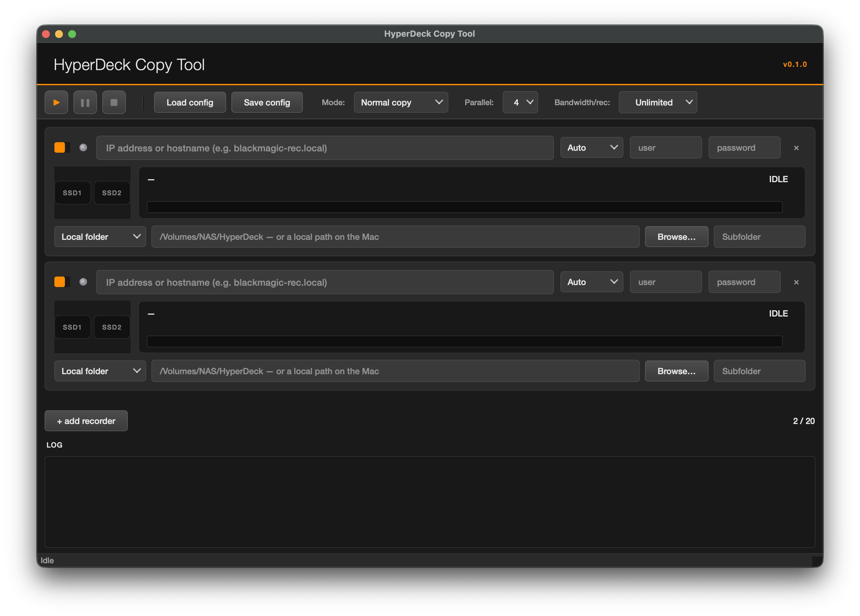Click the first recorder's progress bar
The height and width of the screenshot is (616, 860).
[x=464, y=207]
